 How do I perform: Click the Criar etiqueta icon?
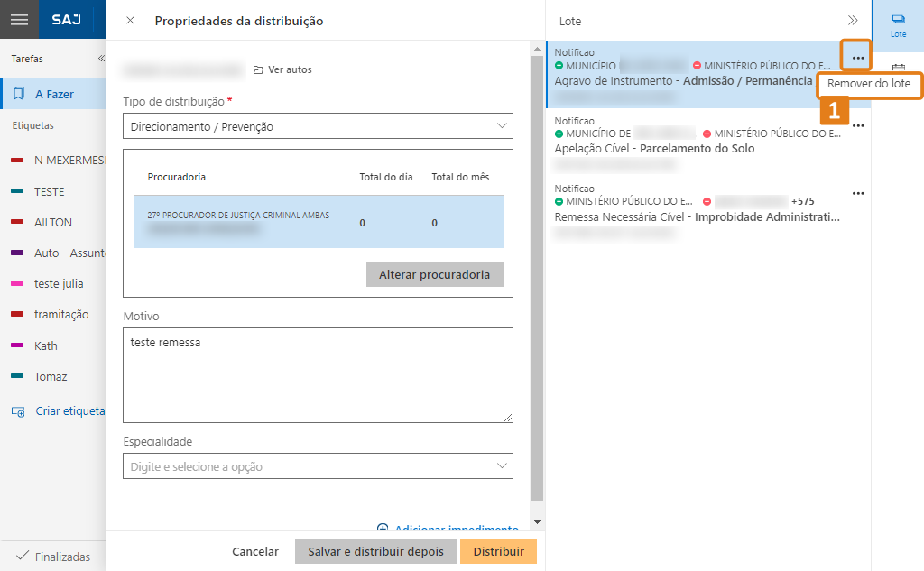[18, 411]
